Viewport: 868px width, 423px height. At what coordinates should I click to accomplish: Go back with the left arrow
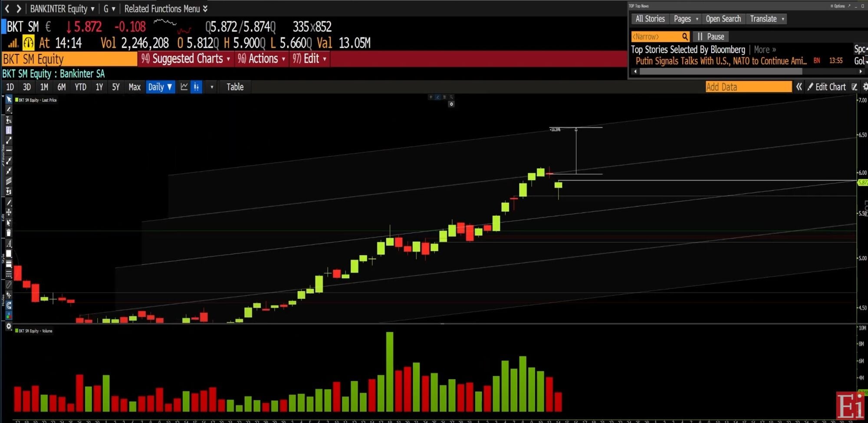click(7, 9)
